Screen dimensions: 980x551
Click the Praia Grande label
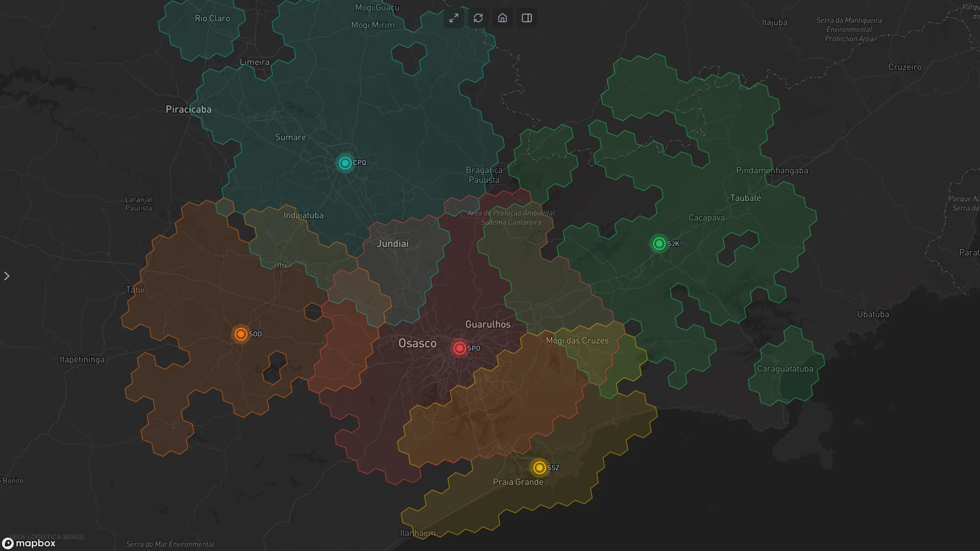click(x=518, y=482)
